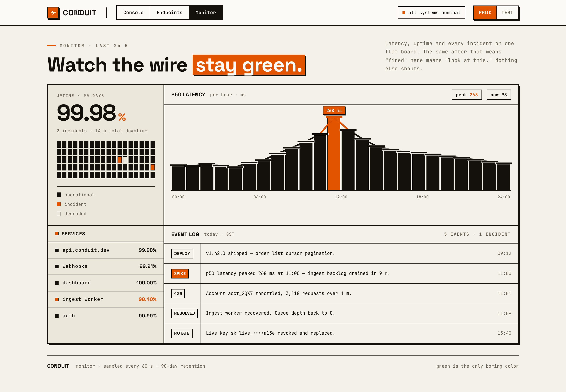Open the Endpoints tab
566x392 pixels.
[x=170, y=13]
